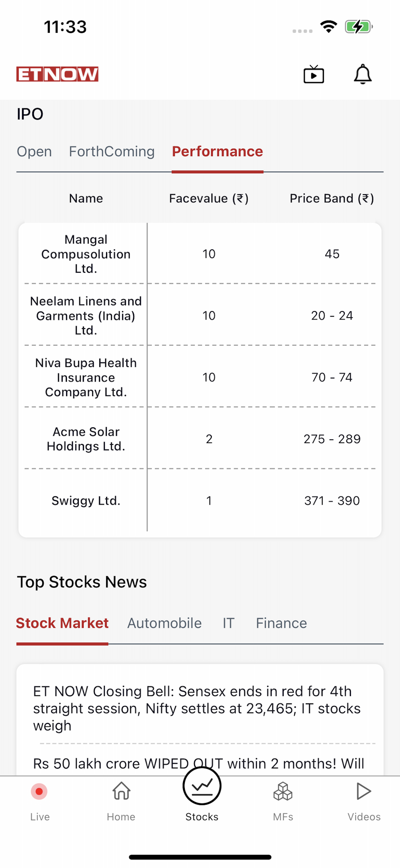Open Mangal Compusolution Ltd. IPO entry
This screenshot has height=868, width=400.
[200, 254]
